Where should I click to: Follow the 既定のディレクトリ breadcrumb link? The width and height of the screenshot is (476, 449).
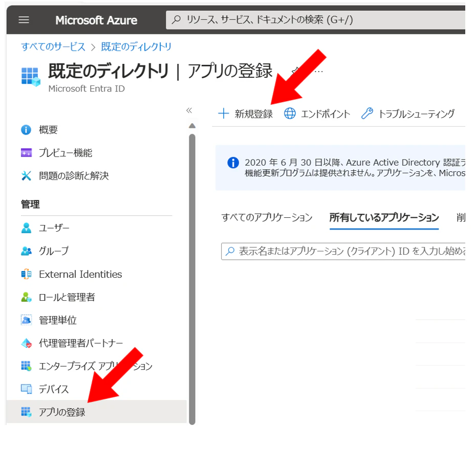point(136,47)
